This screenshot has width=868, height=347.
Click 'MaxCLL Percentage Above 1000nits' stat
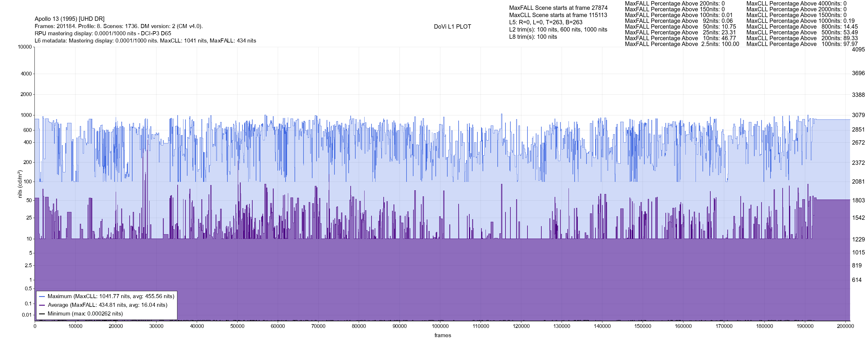[x=801, y=21]
